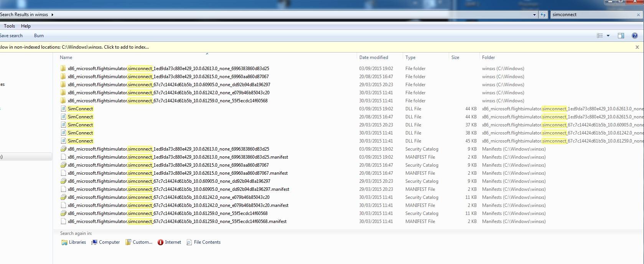The height and width of the screenshot is (264, 644).
Task: Click the 37 KB SimConnect DLL icon
Action: (x=63, y=125)
